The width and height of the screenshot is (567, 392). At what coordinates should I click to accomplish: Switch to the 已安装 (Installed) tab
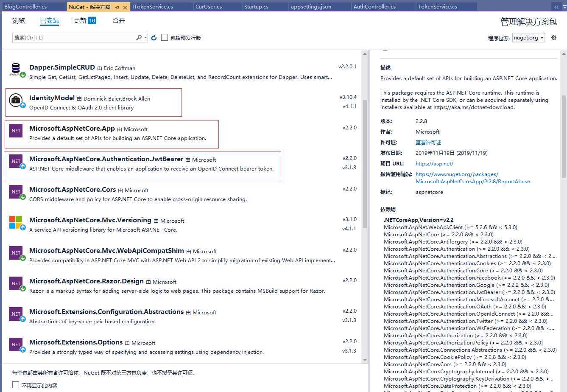pyautogui.click(x=50, y=21)
